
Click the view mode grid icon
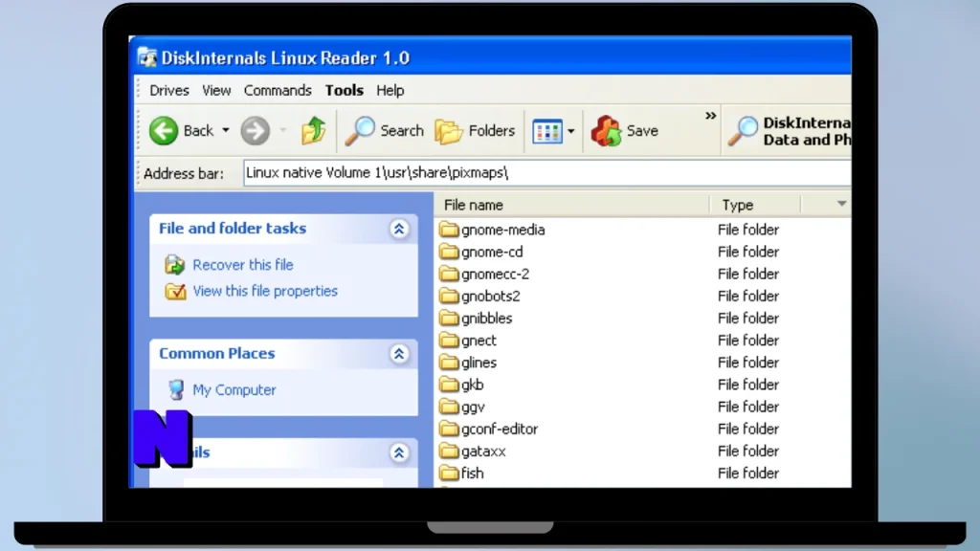[547, 131]
